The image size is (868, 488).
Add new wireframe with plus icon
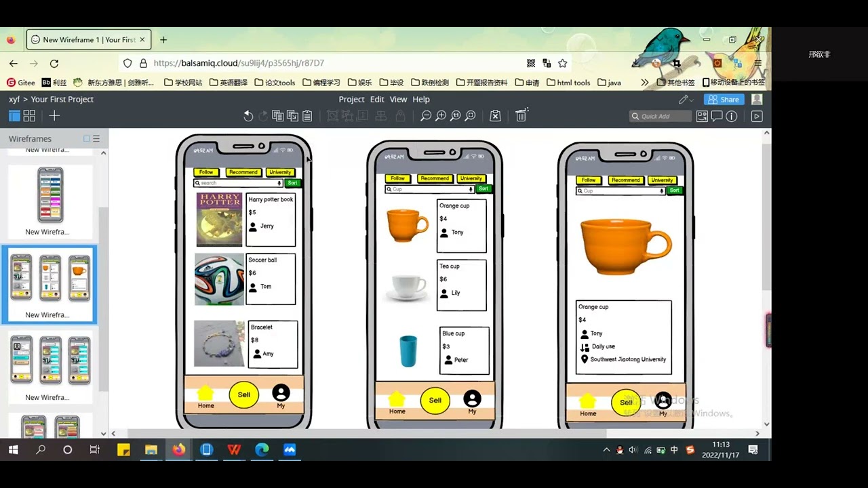click(x=54, y=116)
